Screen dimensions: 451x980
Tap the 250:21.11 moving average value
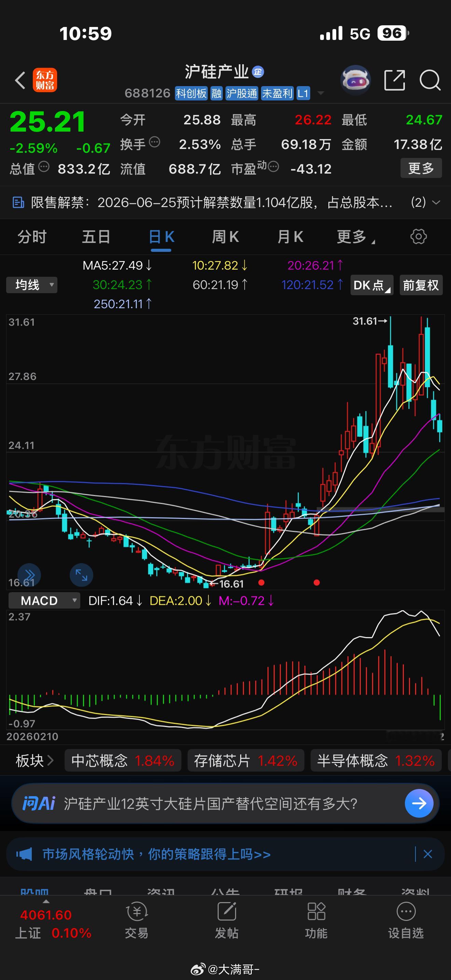pos(122,304)
